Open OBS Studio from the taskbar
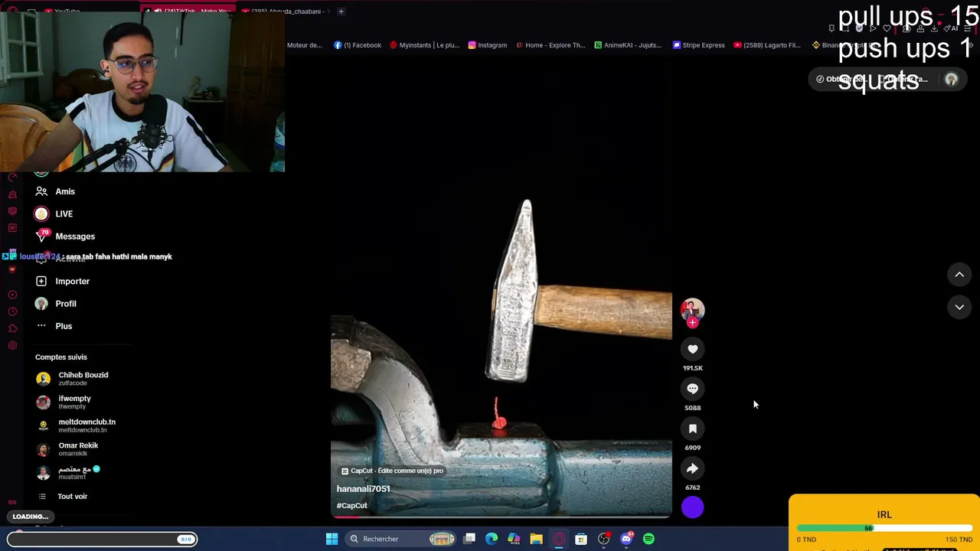The height and width of the screenshot is (551, 980). tap(604, 539)
